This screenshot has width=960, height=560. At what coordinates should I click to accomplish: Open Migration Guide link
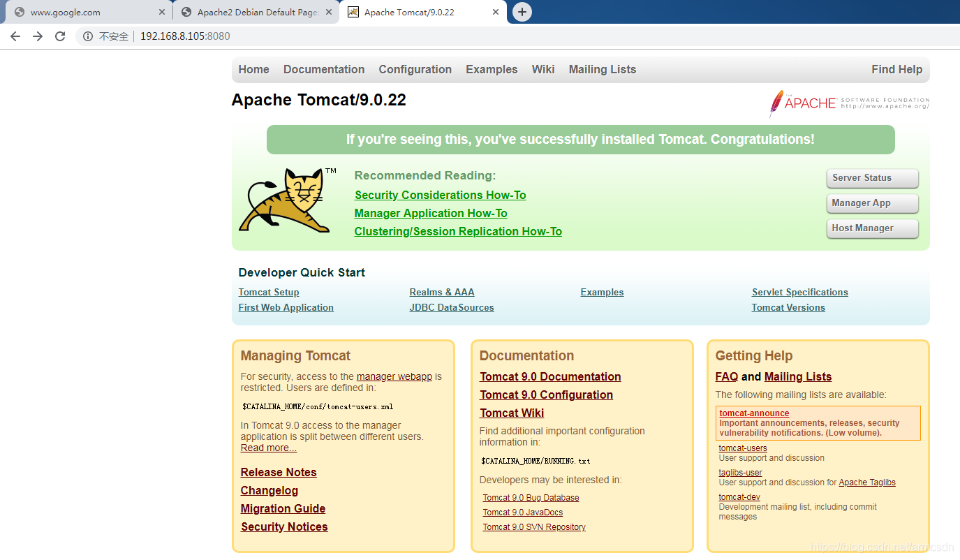tap(283, 508)
